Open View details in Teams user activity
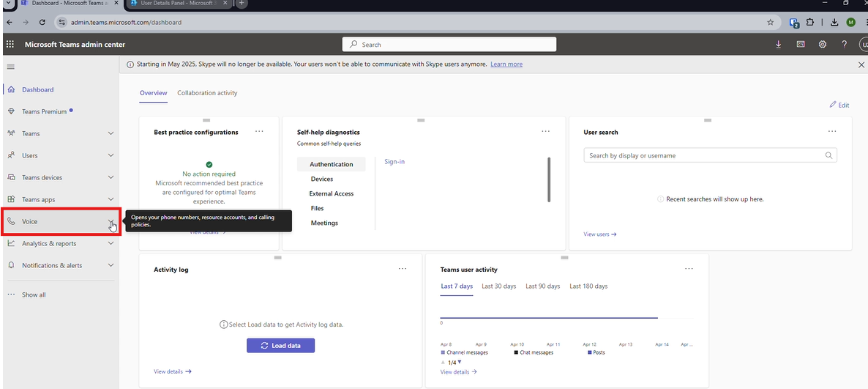 coord(458,372)
